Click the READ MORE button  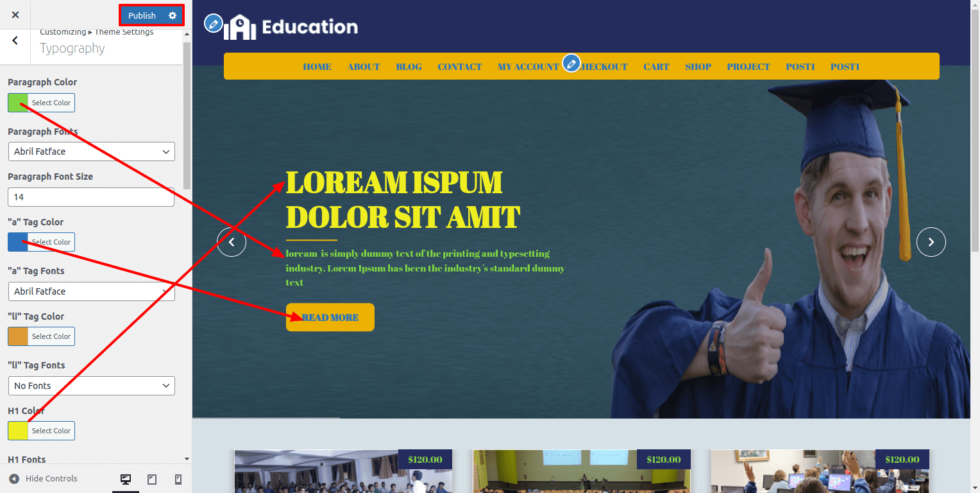click(330, 317)
